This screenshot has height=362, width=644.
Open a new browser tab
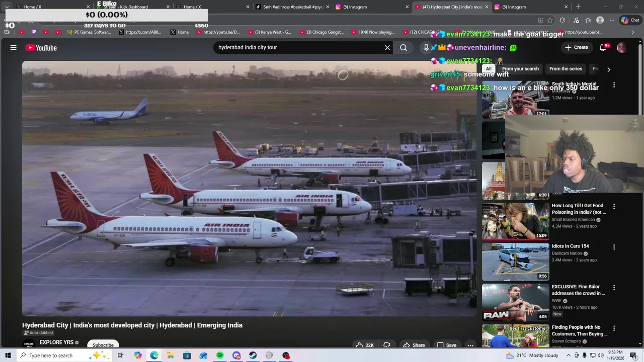click(x=578, y=7)
